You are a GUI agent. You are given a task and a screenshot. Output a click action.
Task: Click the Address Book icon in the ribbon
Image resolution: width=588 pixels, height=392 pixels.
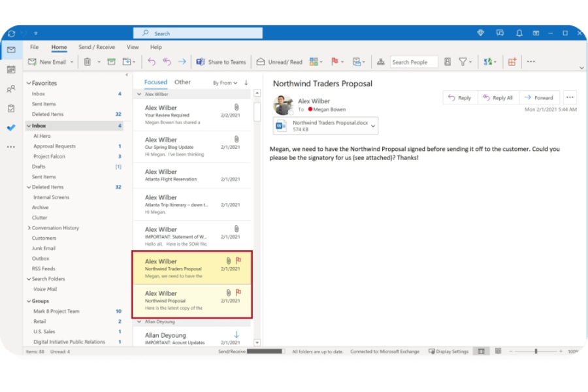447,61
